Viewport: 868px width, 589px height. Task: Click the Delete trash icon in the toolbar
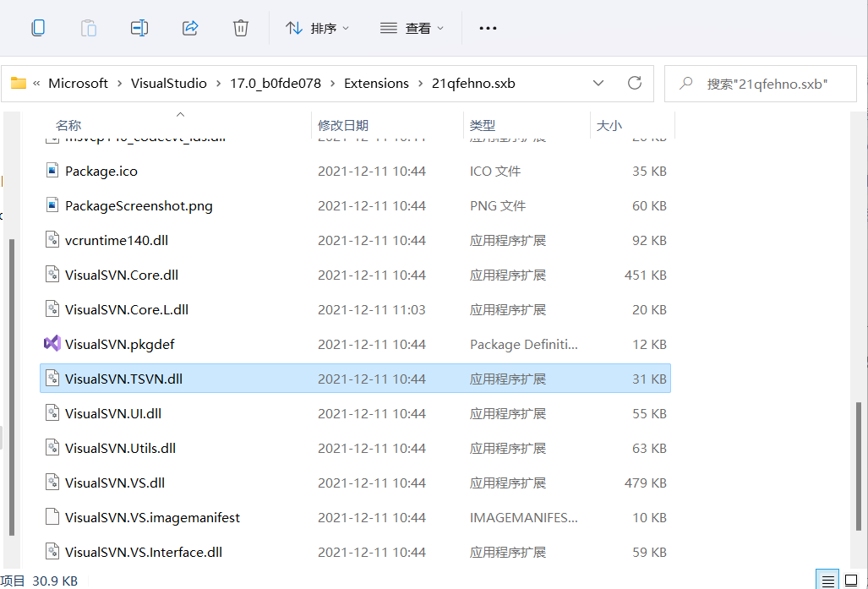[240, 28]
